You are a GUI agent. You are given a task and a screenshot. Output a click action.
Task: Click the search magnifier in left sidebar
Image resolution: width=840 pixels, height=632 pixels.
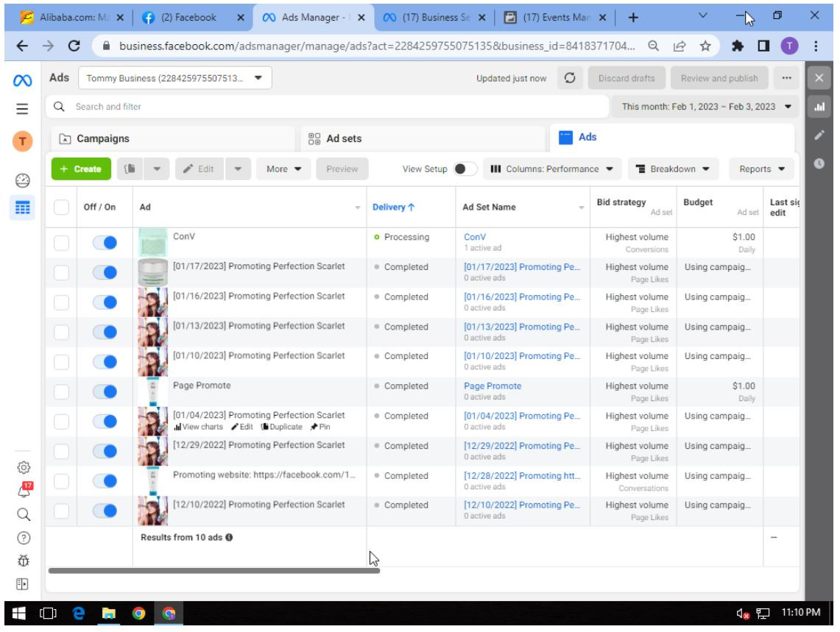click(24, 515)
